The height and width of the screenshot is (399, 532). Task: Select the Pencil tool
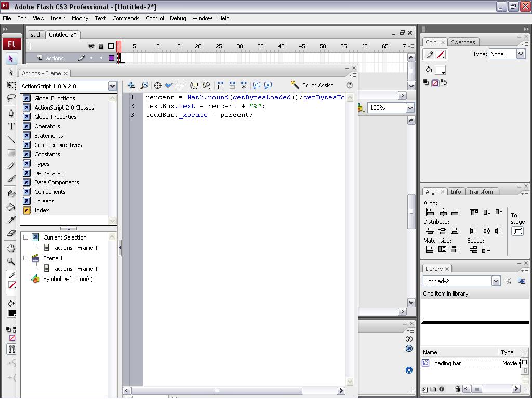click(x=11, y=166)
